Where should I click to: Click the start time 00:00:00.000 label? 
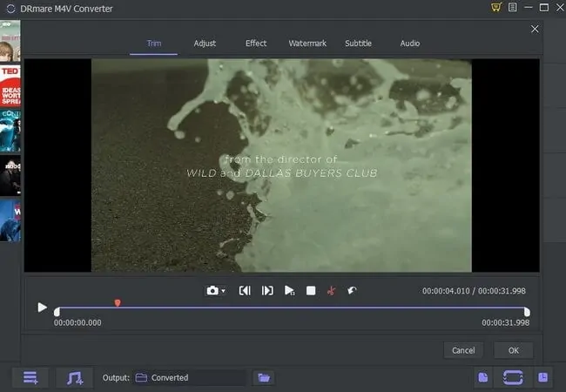click(x=77, y=322)
